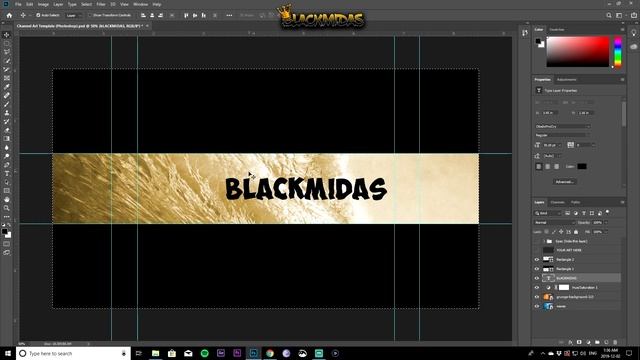Enable Show Transform Controls checkbox

pyautogui.click(x=91, y=15)
